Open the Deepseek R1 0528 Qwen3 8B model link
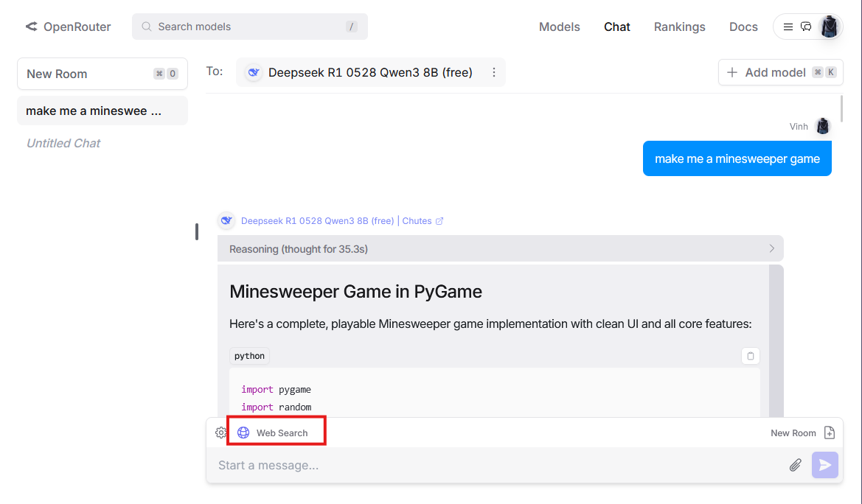 click(317, 221)
